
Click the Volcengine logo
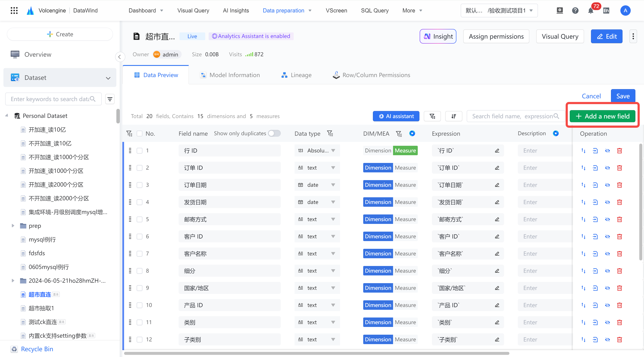30,11
